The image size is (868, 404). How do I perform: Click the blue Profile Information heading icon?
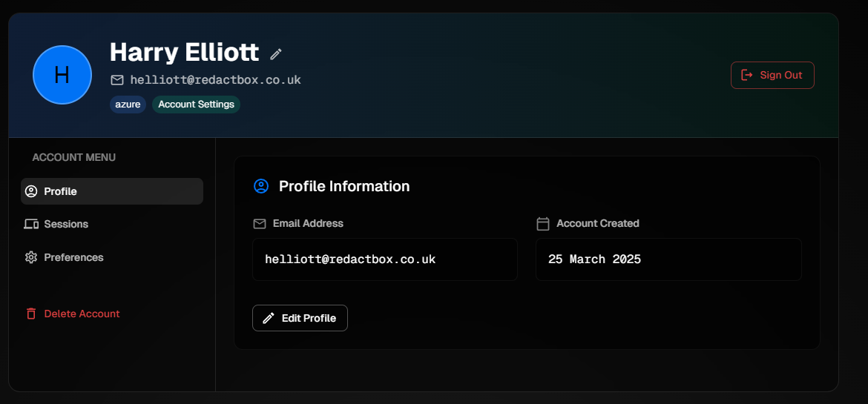(260, 186)
